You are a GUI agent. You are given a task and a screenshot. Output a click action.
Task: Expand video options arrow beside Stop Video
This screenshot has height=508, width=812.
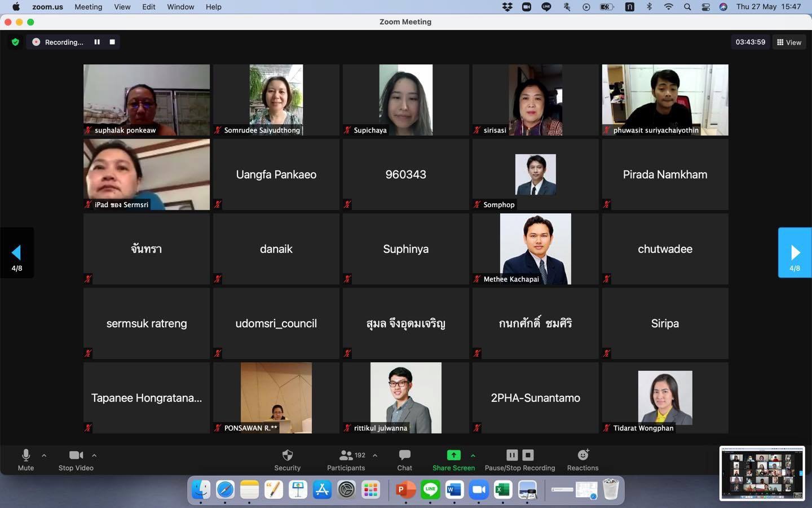pos(94,455)
